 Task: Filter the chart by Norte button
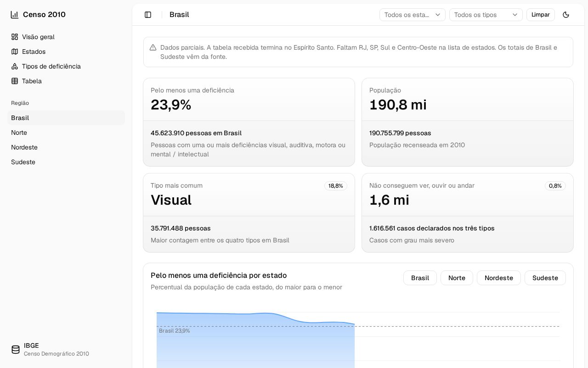coord(457,278)
